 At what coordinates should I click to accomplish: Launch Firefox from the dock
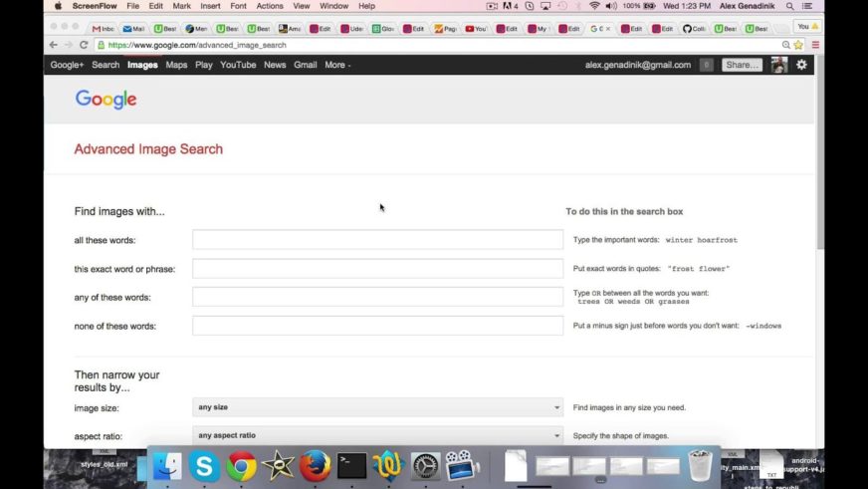[315, 466]
